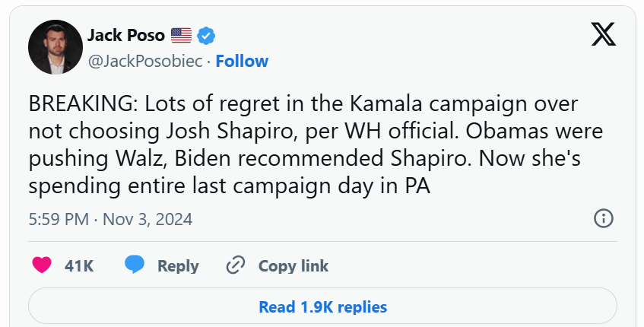Open Jack Poso's profile picture
The height and width of the screenshot is (327, 644).
coord(55,47)
